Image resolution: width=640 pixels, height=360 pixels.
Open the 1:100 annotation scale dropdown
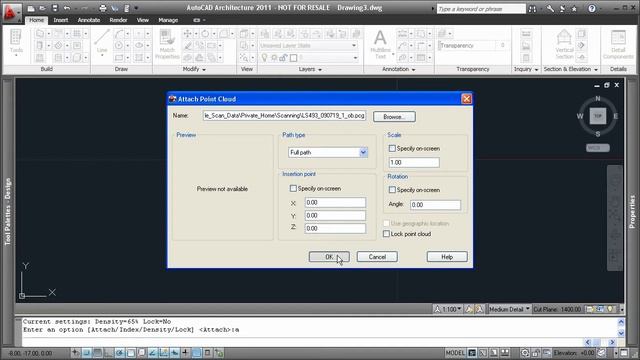click(x=448, y=309)
